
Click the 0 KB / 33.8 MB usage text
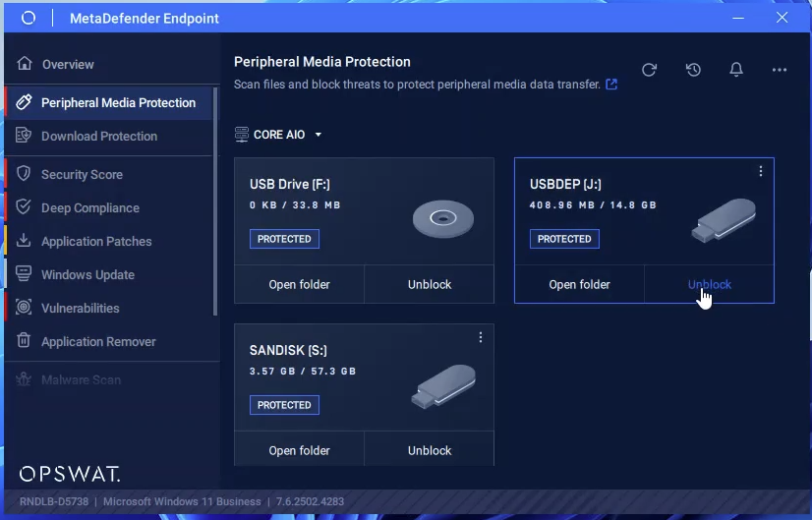point(295,205)
